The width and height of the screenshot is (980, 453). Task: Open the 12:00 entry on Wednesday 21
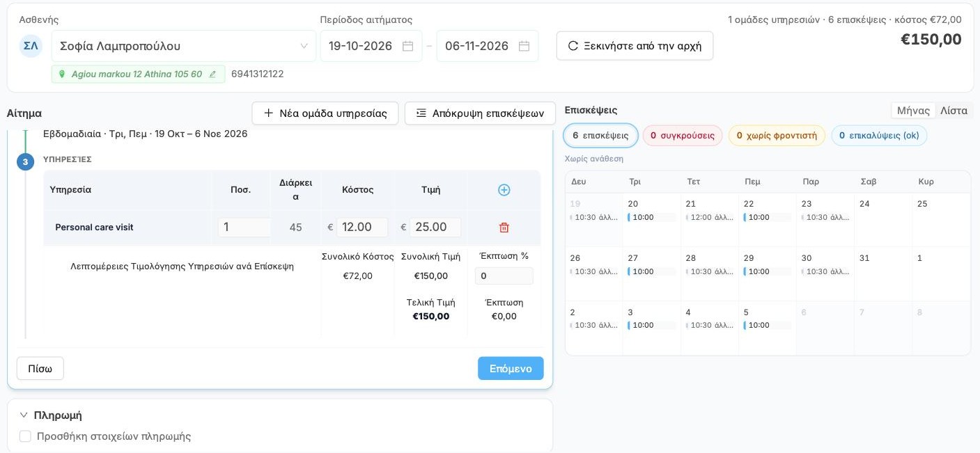pyautogui.click(x=710, y=218)
